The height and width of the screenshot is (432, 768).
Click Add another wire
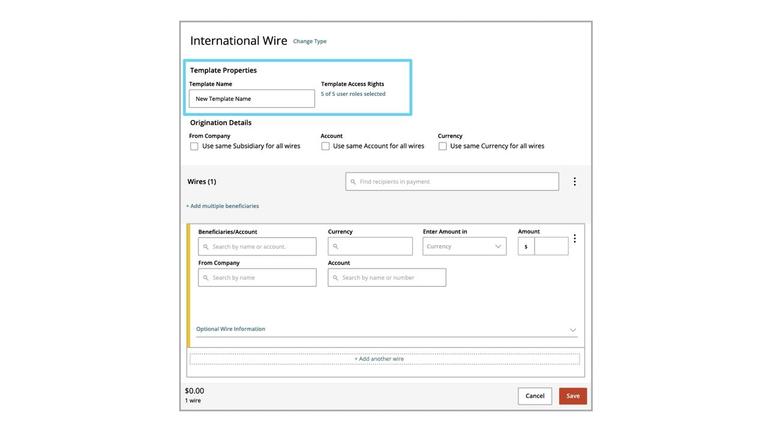(x=379, y=359)
